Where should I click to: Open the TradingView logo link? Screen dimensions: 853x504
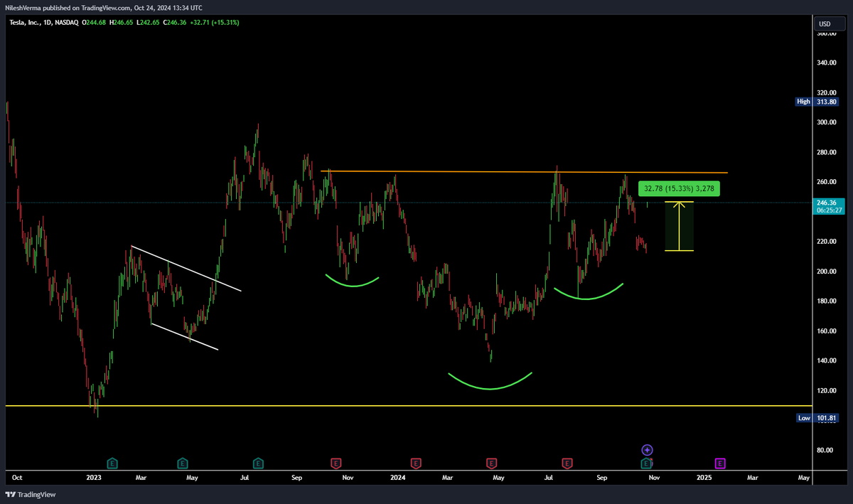pyautogui.click(x=31, y=494)
